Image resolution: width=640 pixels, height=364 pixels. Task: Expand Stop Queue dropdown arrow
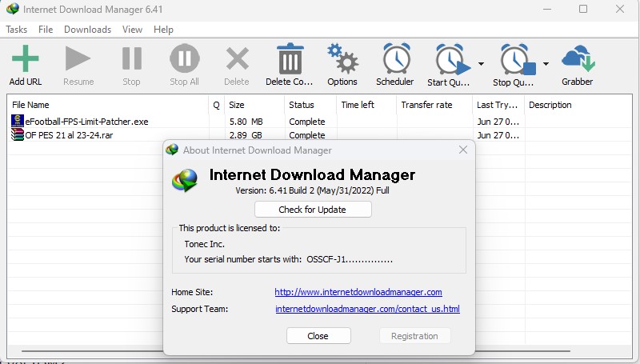click(546, 64)
